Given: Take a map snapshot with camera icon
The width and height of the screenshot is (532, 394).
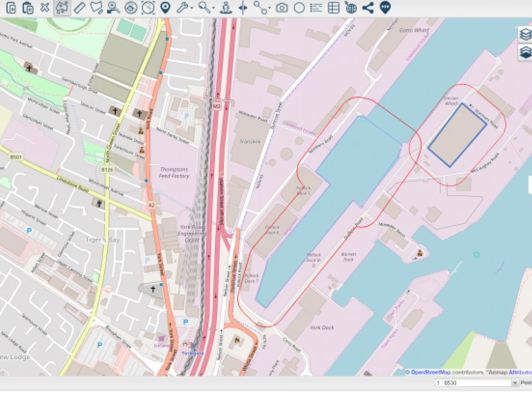Looking at the screenshot, I should pyautogui.click(x=282, y=8).
